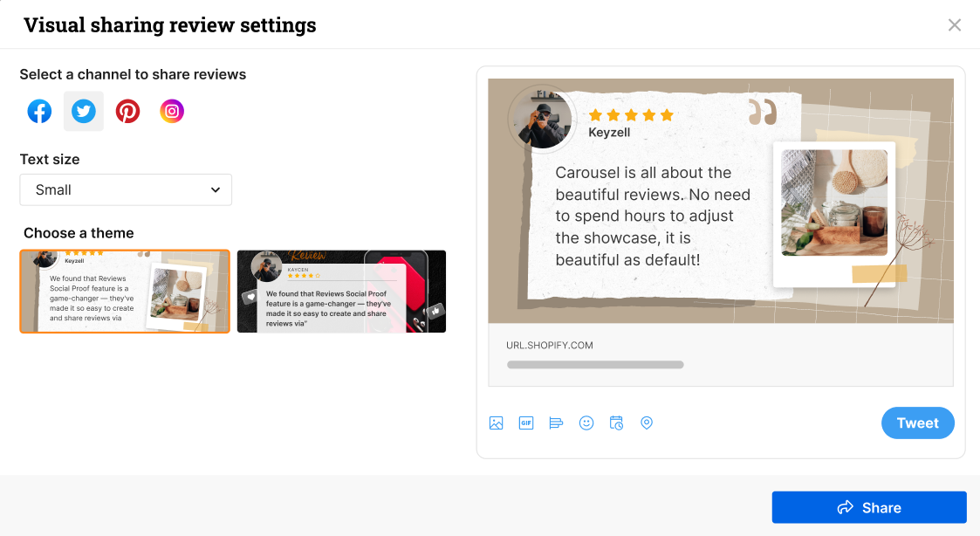Viewport: 980px width, 536px height.
Task: Click the blue Share button
Action: point(868,507)
